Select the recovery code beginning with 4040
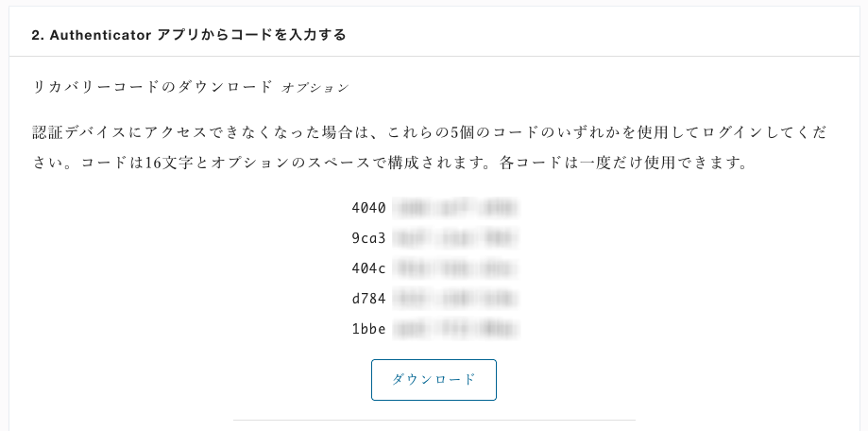 [x=434, y=208]
